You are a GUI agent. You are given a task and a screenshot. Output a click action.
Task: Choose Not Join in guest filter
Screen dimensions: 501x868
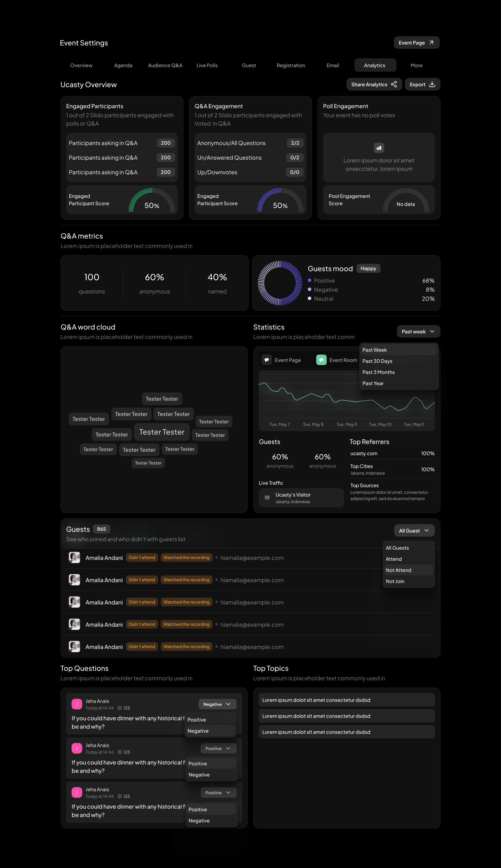click(408, 581)
